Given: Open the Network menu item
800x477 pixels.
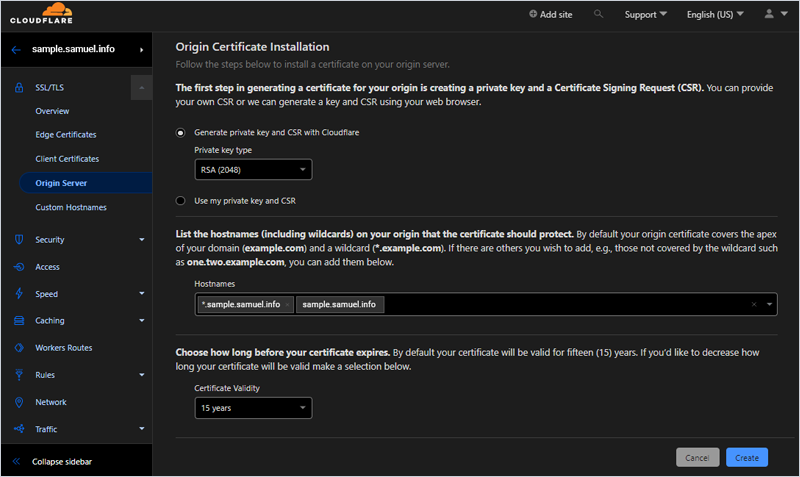Looking at the screenshot, I should point(51,402).
